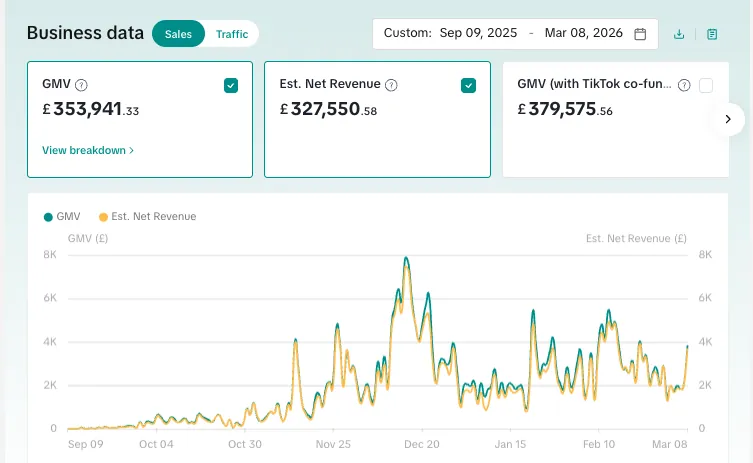Click the Sep 09 axis label
Viewport: 753px width, 463px height.
coord(85,444)
